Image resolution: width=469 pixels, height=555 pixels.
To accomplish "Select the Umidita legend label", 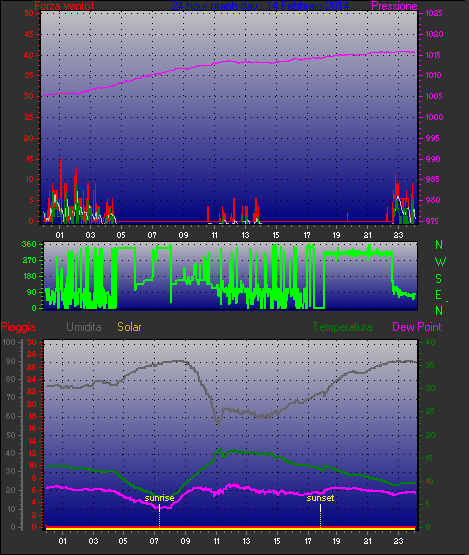I will click(84, 327).
